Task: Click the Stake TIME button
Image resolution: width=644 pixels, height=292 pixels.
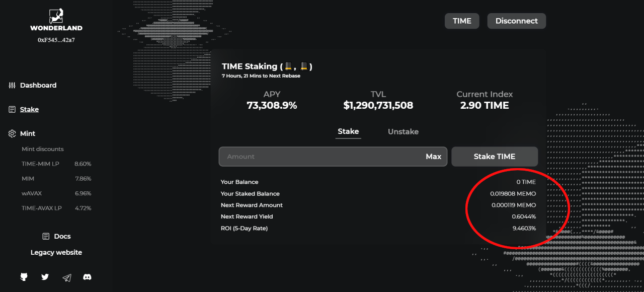Action: tap(495, 157)
